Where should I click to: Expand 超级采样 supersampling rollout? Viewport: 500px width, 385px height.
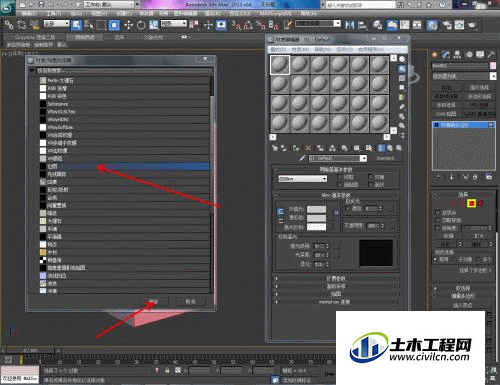click(336, 286)
